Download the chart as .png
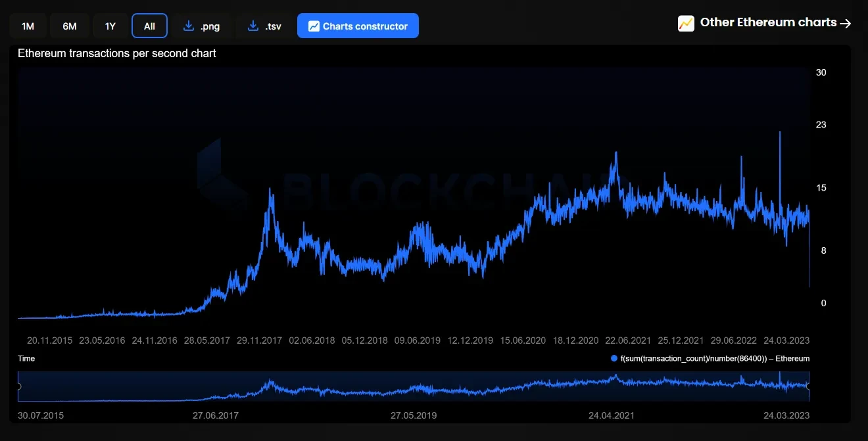The image size is (868, 441). tap(202, 26)
